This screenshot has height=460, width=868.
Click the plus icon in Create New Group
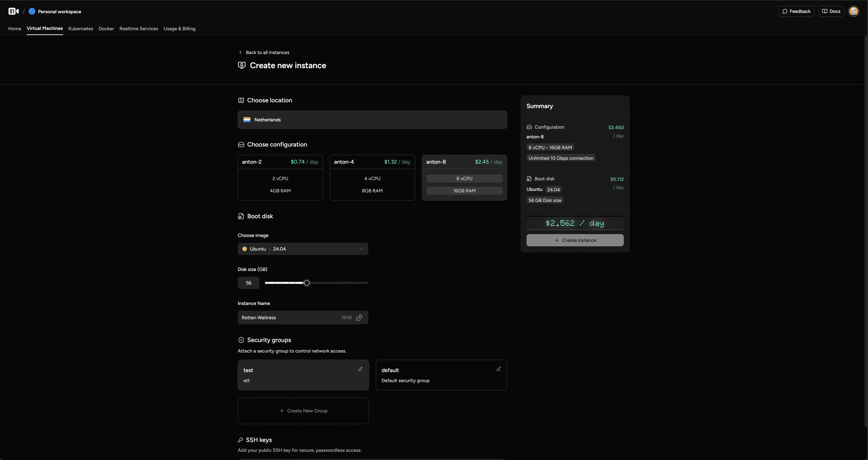pyautogui.click(x=282, y=411)
